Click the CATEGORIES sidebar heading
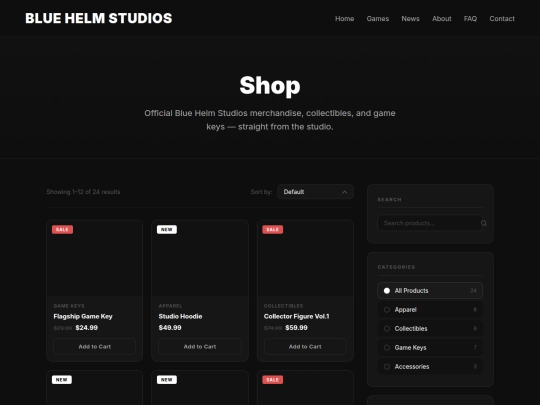540x405 pixels. tap(396, 267)
